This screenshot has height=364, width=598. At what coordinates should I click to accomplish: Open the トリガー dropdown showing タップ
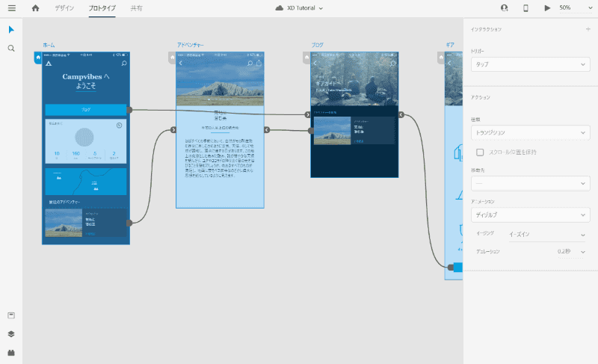(x=530, y=64)
